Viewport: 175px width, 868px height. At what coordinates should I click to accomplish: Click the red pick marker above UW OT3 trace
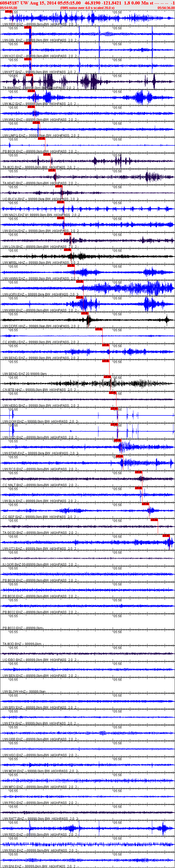[x=166, y=535]
